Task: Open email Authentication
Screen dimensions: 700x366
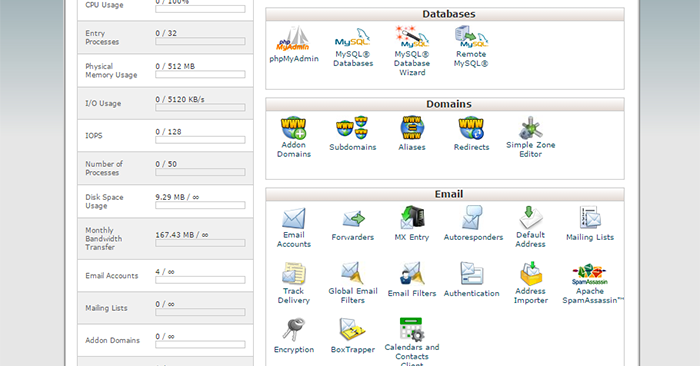Action: pyautogui.click(x=471, y=280)
